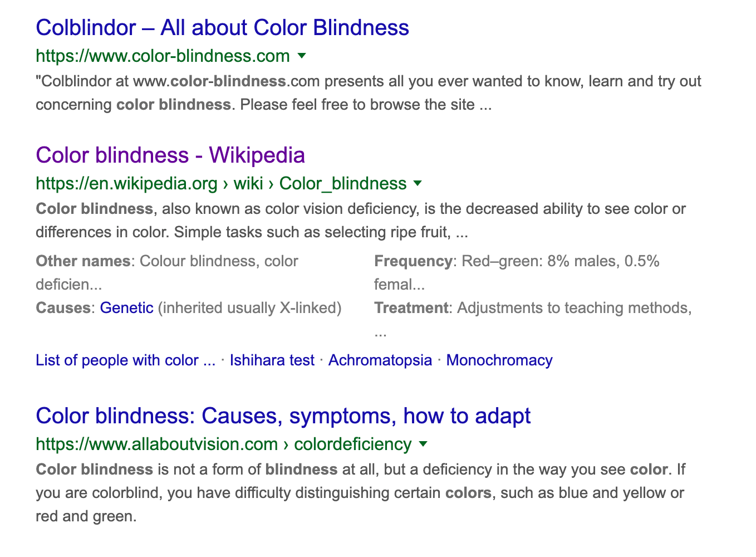The image size is (756, 557).
Task: Click the Genetic link in the Causes row
Action: click(x=126, y=307)
